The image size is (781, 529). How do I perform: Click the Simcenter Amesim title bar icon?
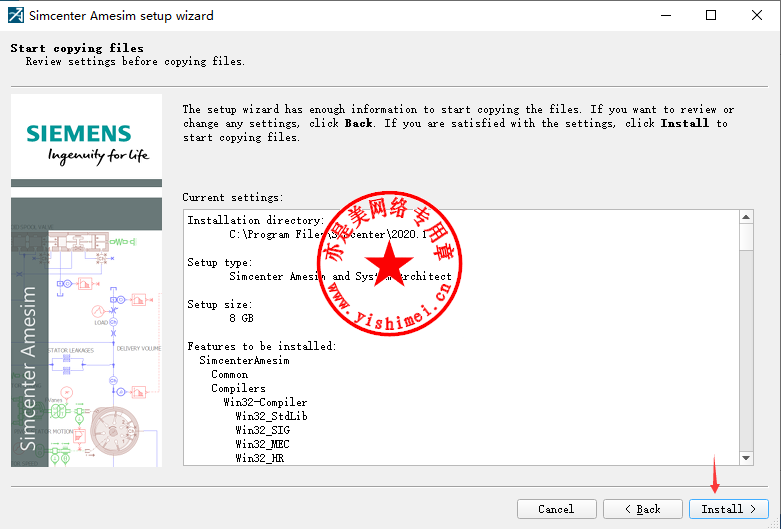point(15,15)
